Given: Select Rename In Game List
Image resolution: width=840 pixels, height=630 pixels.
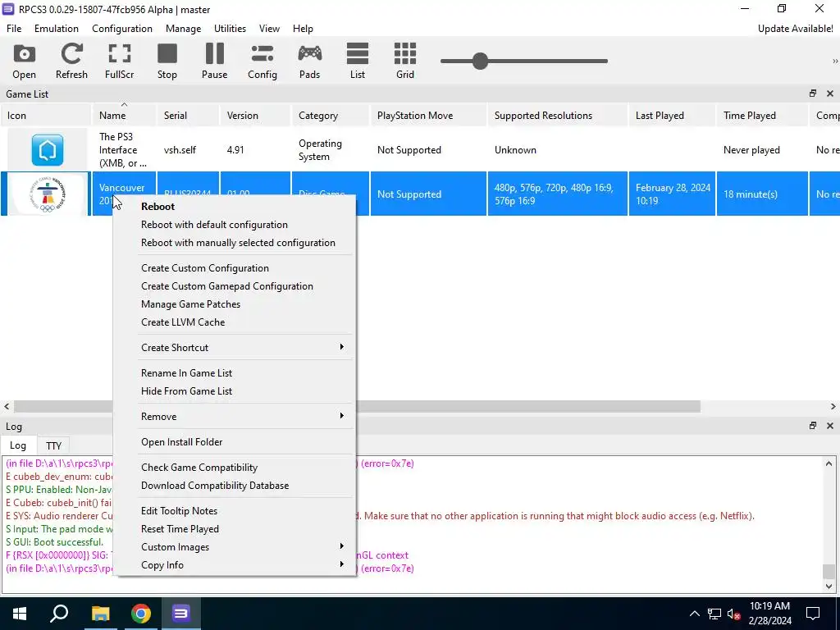Looking at the screenshot, I should pos(235,373).
